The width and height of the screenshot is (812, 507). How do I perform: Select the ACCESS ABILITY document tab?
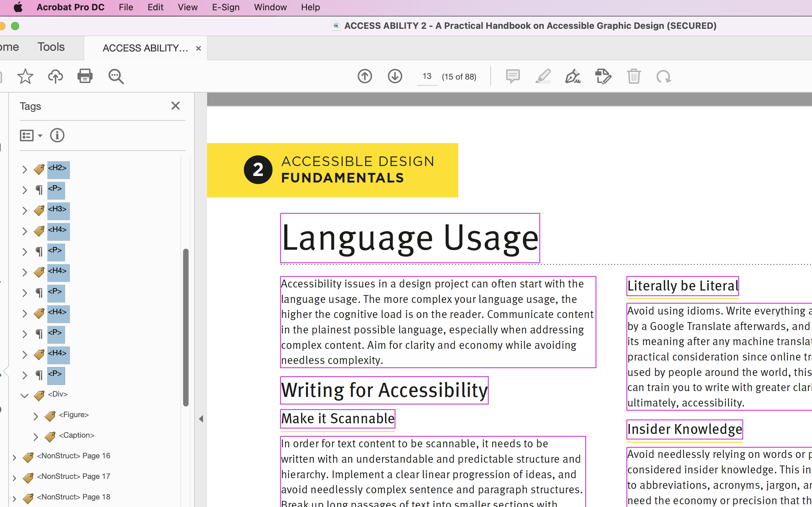point(145,48)
